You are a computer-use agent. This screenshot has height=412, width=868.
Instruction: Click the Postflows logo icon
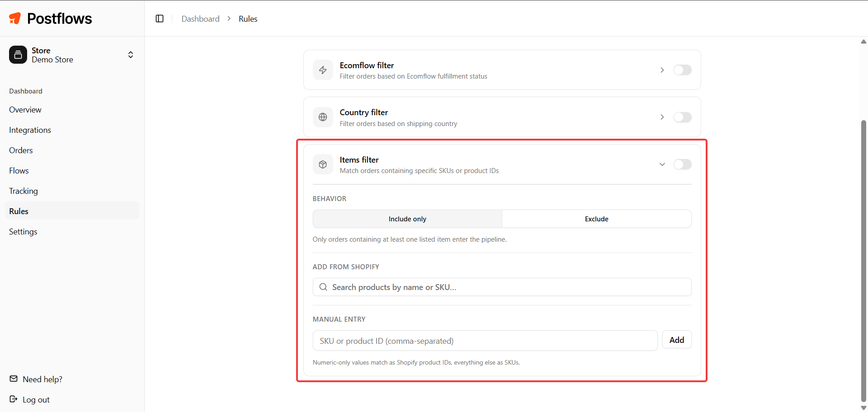(15, 18)
